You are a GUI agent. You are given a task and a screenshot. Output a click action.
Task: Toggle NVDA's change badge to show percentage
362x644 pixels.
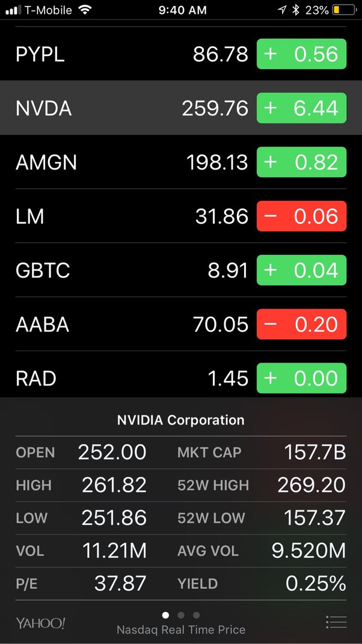pyautogui.click(x=301, y=108)
